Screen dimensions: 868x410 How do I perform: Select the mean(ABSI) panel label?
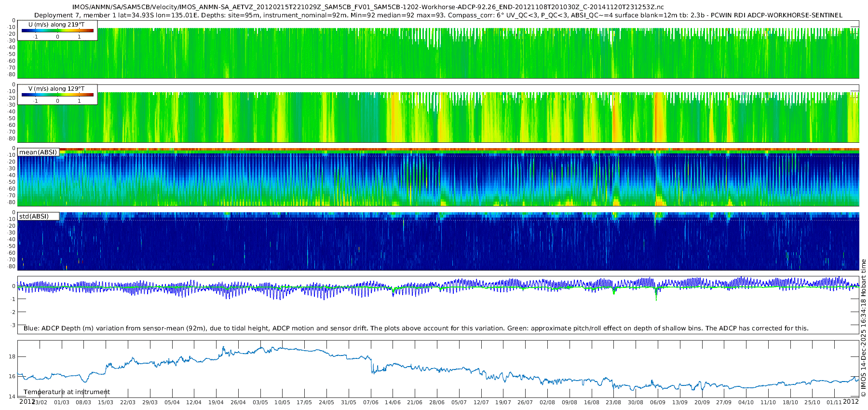point(38,152)
